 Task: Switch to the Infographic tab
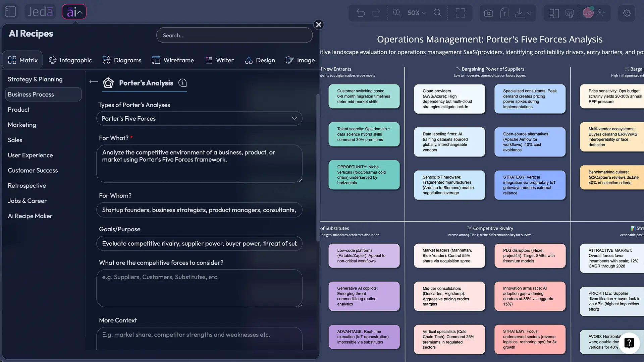point(70,60)
